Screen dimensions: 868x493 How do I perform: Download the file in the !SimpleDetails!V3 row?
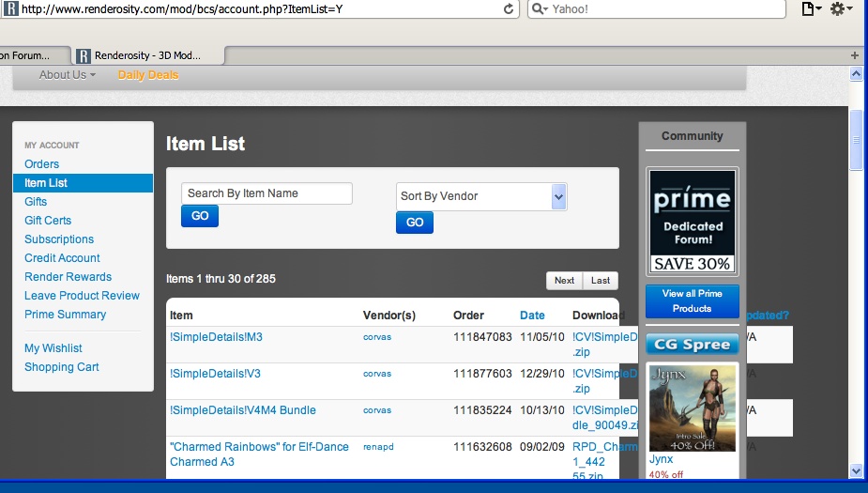pos(604,380)
